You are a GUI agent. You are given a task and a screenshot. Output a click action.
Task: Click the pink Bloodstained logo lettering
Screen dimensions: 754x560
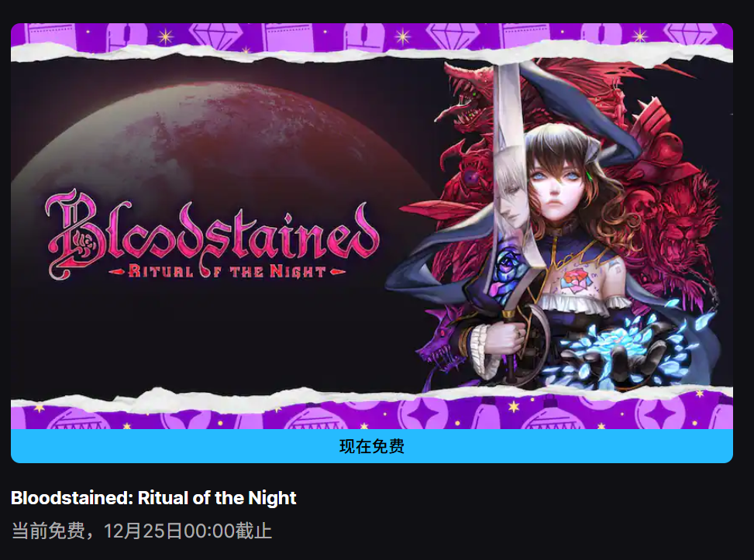[212, 228]
